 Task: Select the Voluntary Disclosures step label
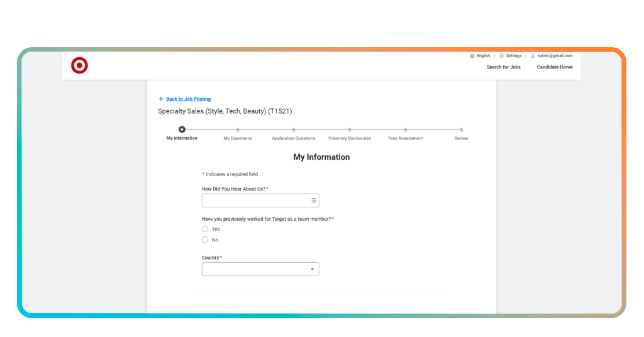350,138
